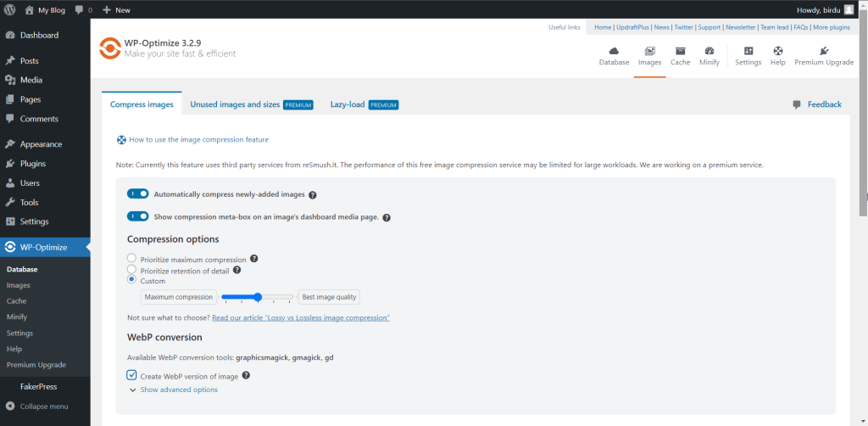Click WP-Optimize sidebar menu item
868x426 pixels.
point(45,247)
